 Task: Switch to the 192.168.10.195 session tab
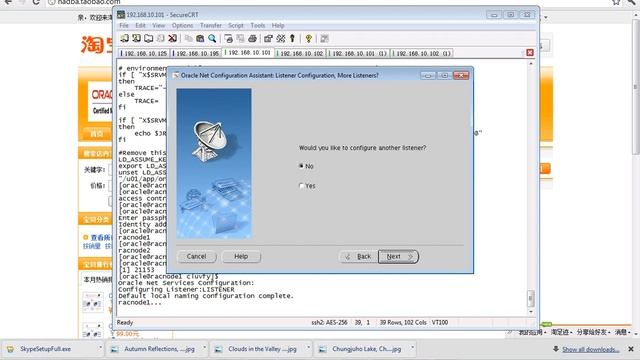click(x=196, y=53)
